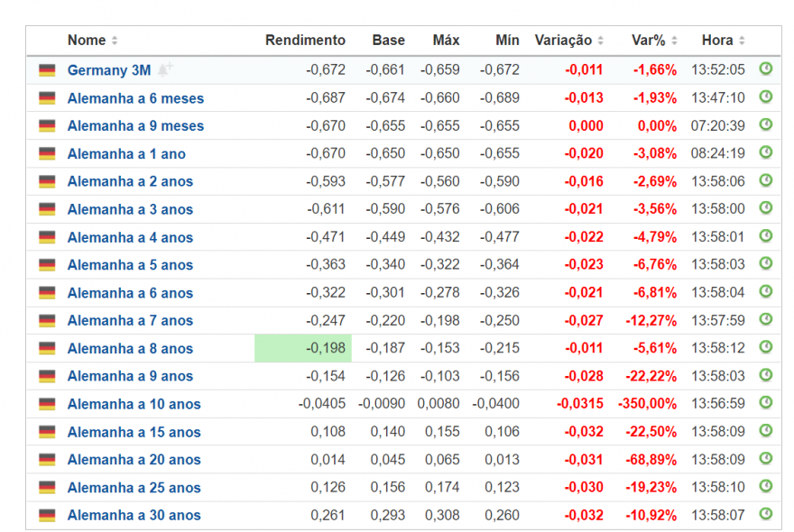Open Alemanha a 1 ano link
The image size is (794, 532).
click(x=126, y=154)
